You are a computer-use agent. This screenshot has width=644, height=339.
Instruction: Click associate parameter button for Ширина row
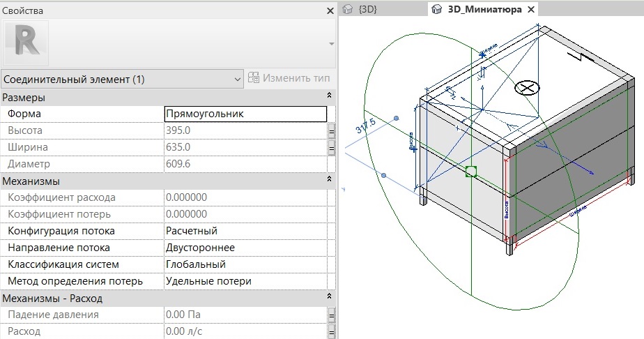[332, 147]
